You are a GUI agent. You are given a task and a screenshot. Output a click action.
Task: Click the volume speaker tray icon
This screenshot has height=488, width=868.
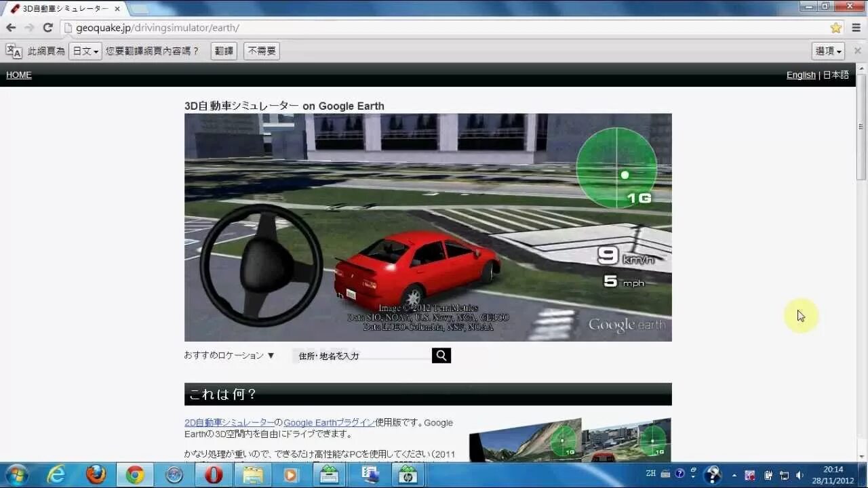point(800,475)
